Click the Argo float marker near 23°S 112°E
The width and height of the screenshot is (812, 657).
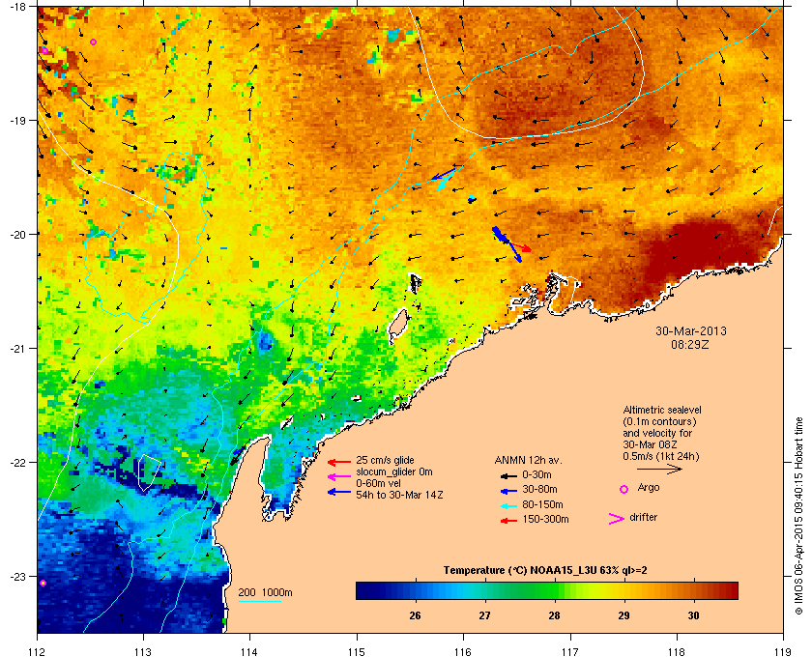click(43, 583)
